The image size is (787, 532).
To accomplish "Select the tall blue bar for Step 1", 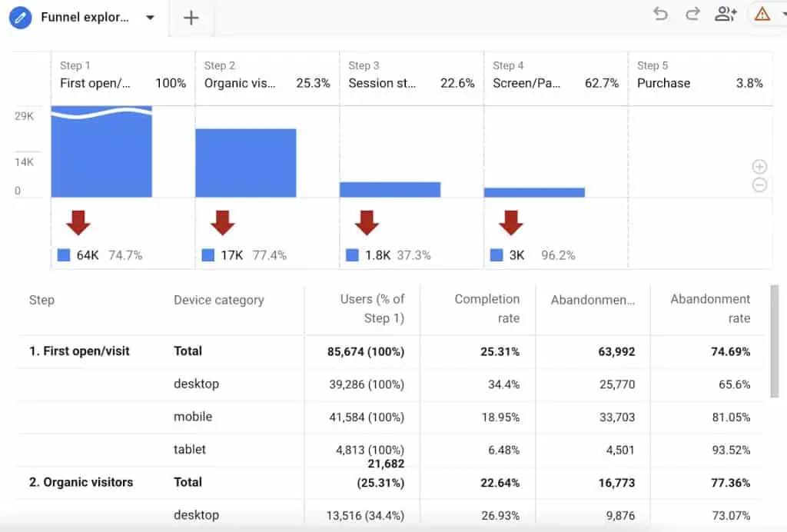I will (101, 154).
